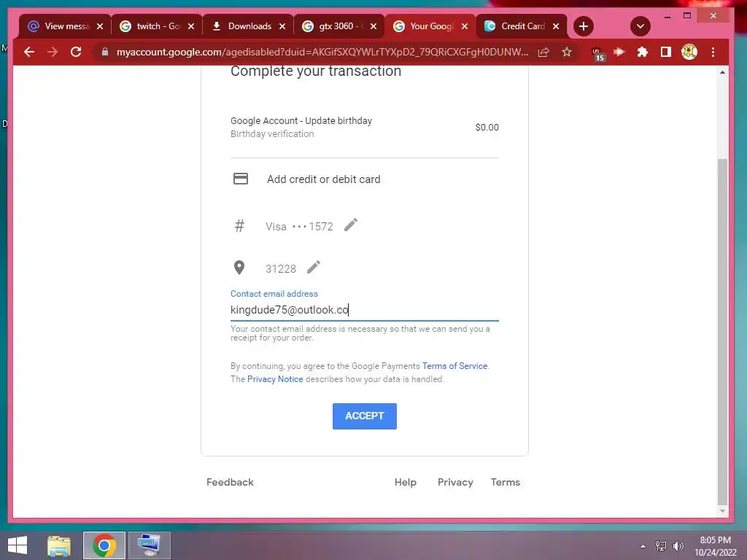Image resolution: width=747 pixels, height=560 pixels.
Task: Edit the Visa 1572 card
Action: coord(351,225)
